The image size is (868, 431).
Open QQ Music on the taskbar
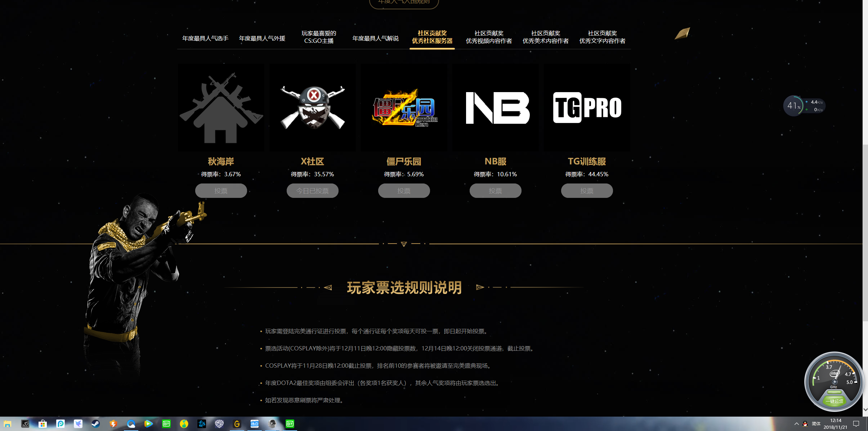coord(184,423)
